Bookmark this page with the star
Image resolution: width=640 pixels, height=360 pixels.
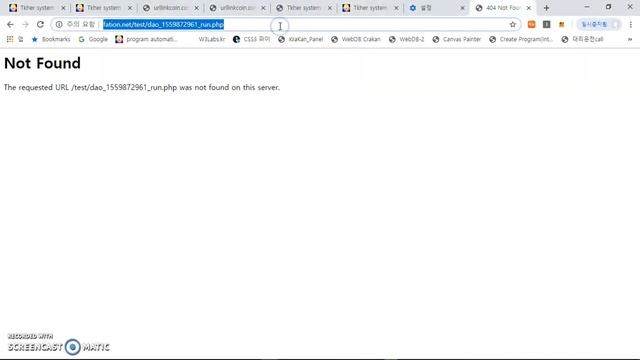[x=513, y=24]
